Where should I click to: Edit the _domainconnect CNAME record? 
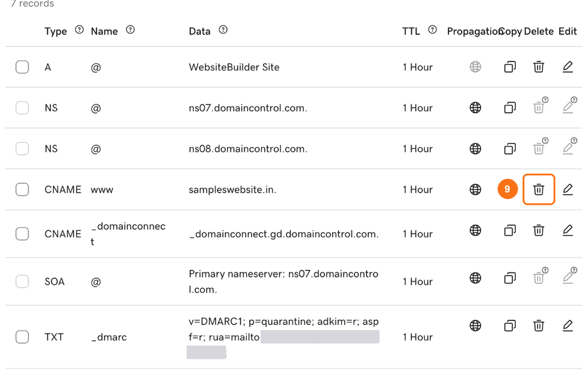coord(568,230)
